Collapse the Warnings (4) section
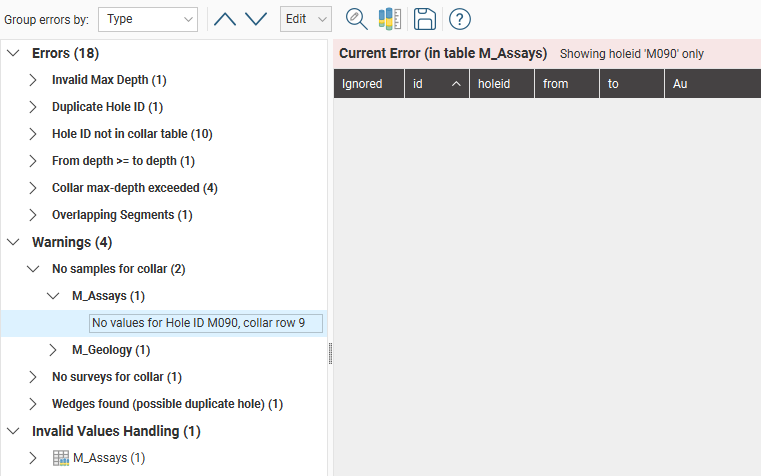Viewport: 761px width, 476px height. (13, 242)
